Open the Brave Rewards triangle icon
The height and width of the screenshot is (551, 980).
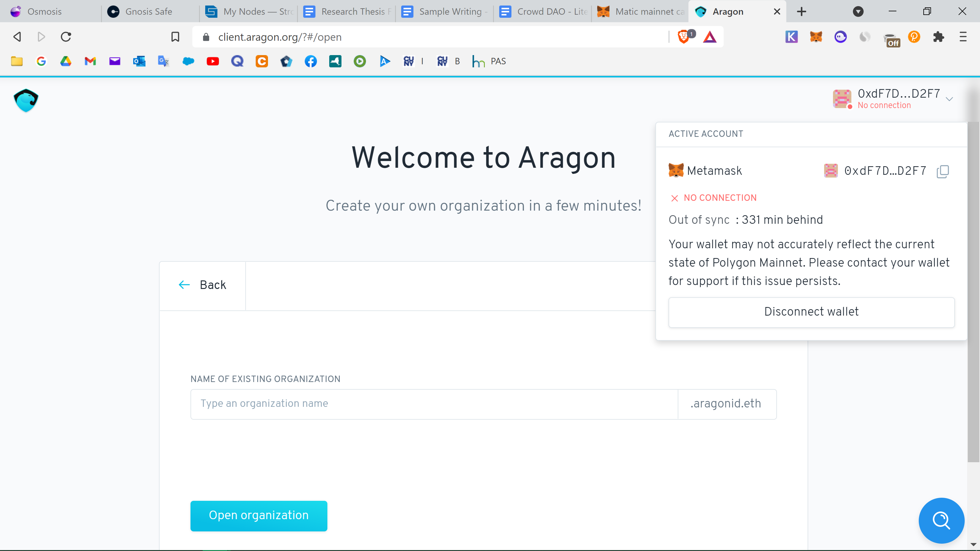pos(710,37)
